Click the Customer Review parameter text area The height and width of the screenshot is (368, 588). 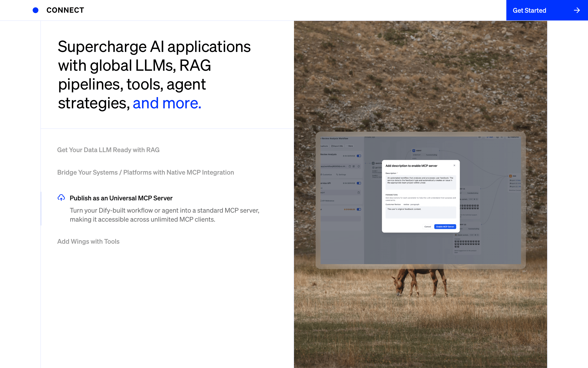coord(421,212)
